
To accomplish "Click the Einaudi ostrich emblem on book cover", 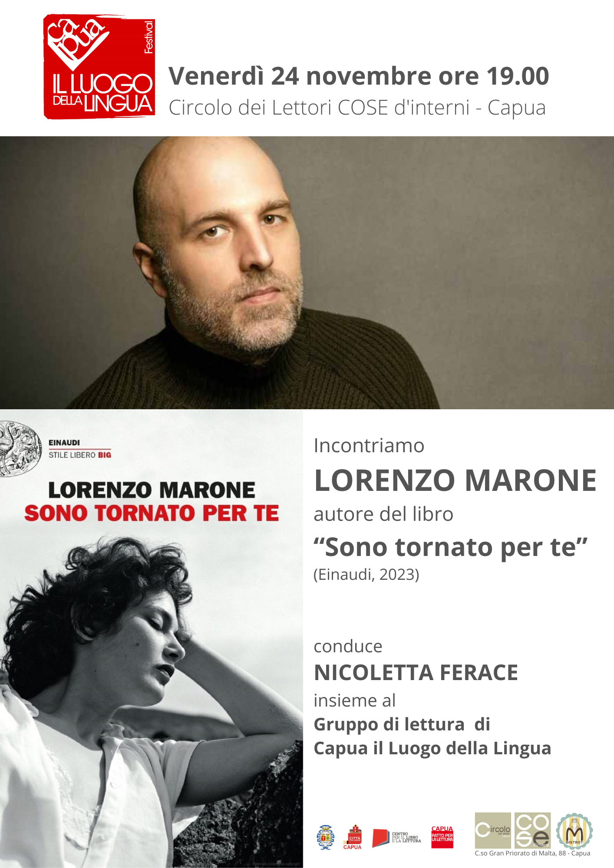I will (x=20, y=449).
